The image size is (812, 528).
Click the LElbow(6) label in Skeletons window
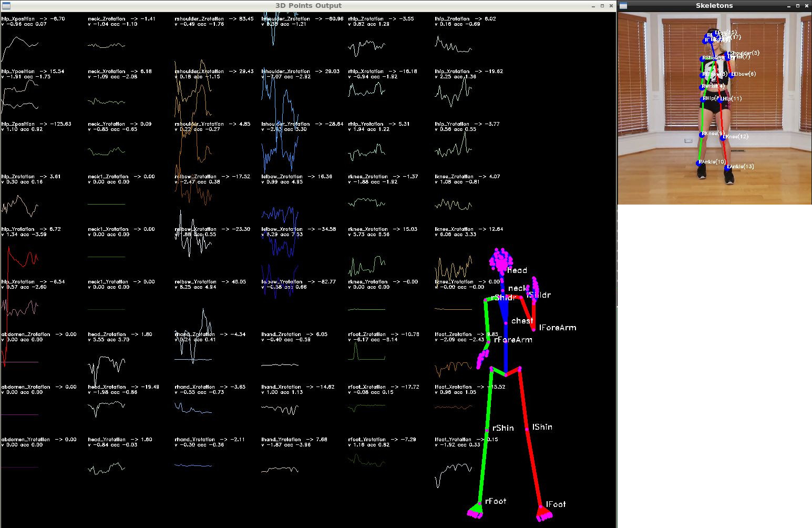(744, 74)
